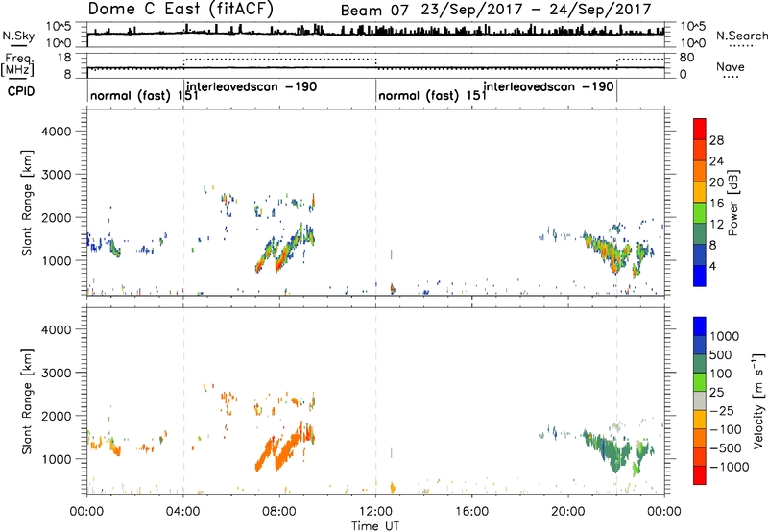The width and height of the screenshot is (768, 532).
Task: Select the date range '23/Sep/2017 - 24/Sep/2017'
Action: pos(536,10)
